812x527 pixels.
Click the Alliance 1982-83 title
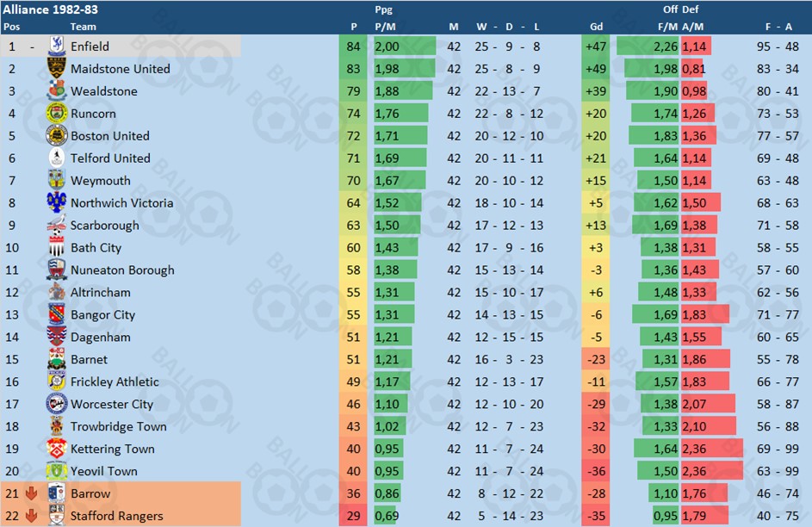point(50,9)
